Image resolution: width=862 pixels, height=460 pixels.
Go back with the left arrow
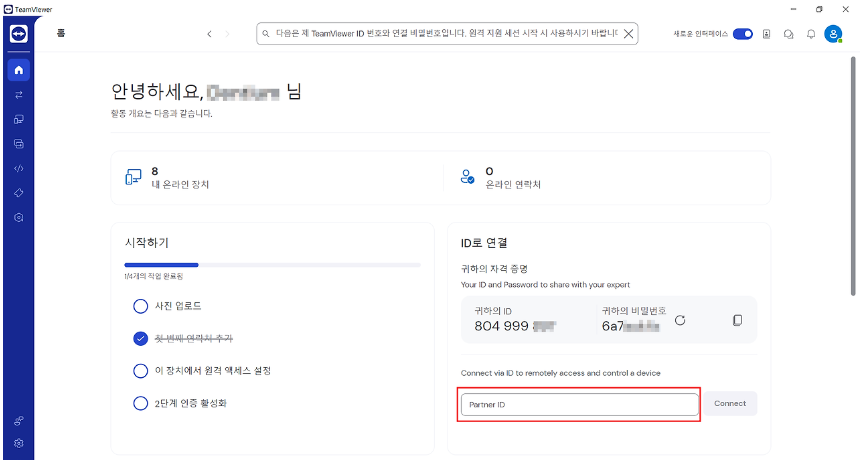[x=209, y=34]
